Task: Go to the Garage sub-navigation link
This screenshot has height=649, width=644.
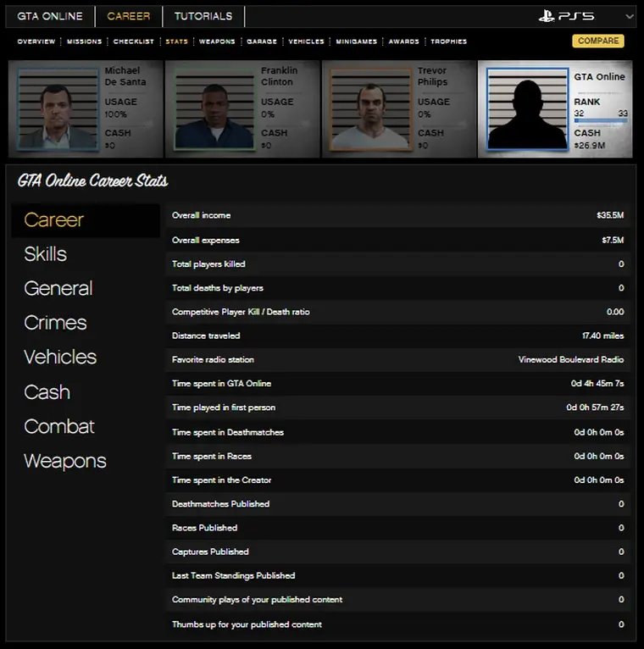Action: point(262,42)
